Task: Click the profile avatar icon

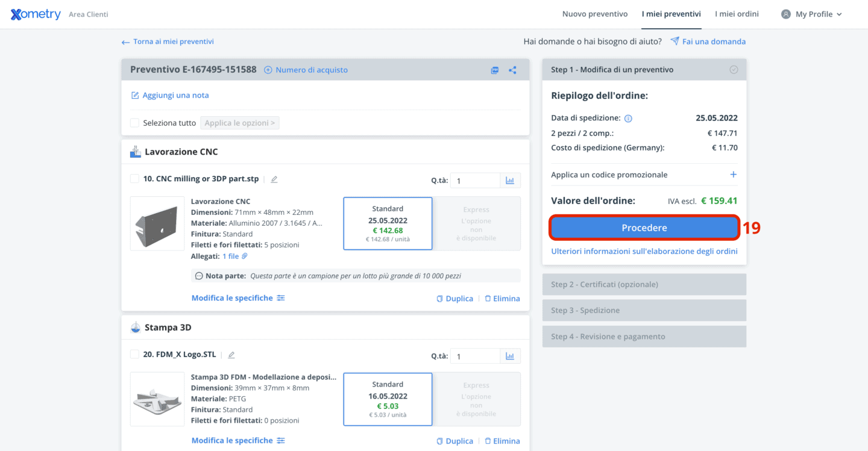Action: tap(786, 14)
